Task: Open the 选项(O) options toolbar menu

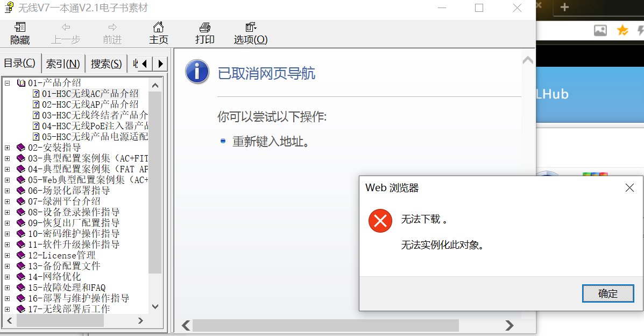Action: click(x=251, y=33)
